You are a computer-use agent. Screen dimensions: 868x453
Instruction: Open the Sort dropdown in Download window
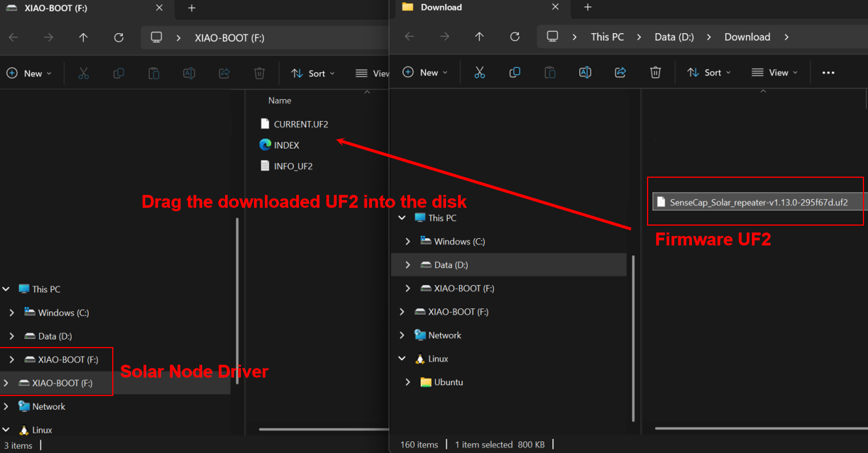(x=710, y=72)
